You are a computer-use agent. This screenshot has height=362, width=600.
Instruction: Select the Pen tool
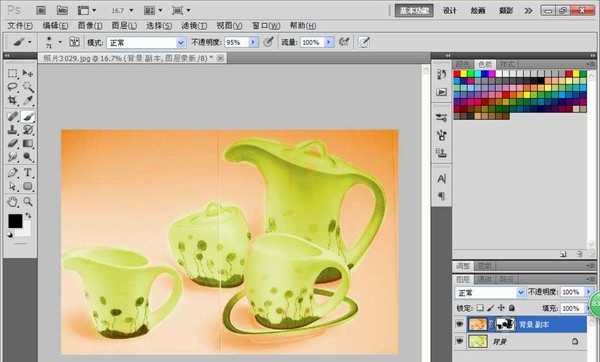13,173
